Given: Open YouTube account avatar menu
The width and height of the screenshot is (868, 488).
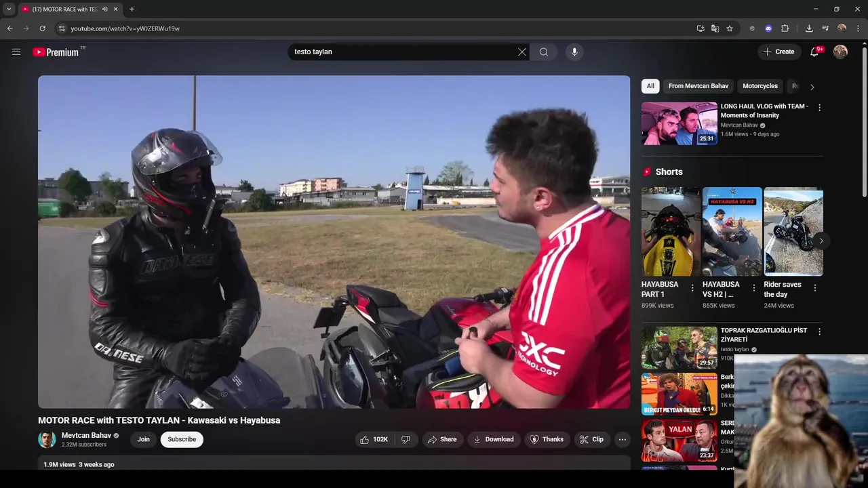Looking at the screenshot, I should click(x=840, y=52).
